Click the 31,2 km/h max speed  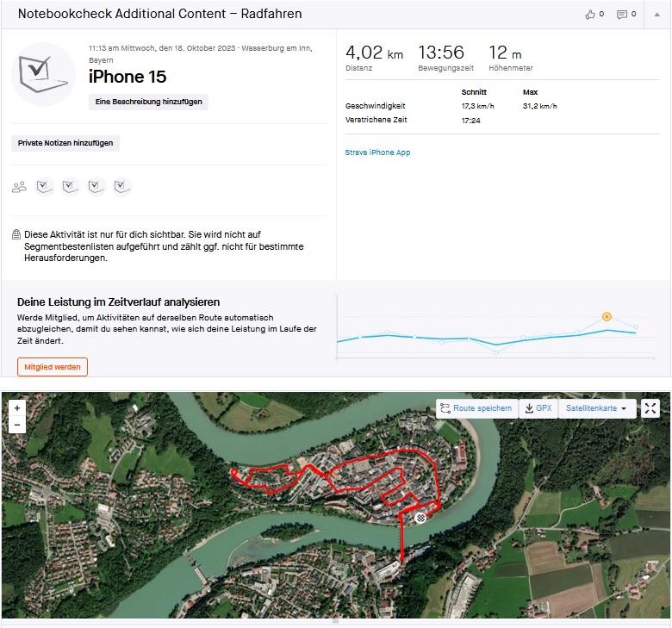click(539, 106)
